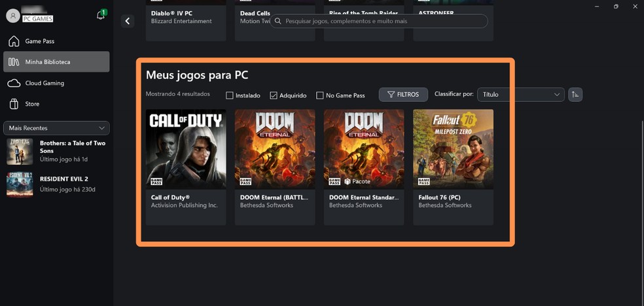Open Game Pass in sidebar
This screenshot has height=306, width=644.
tap(56, 41)
